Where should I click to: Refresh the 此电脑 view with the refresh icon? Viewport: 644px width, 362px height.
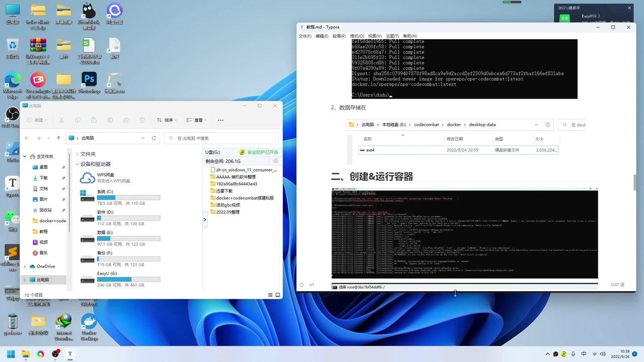click(153, 138)
